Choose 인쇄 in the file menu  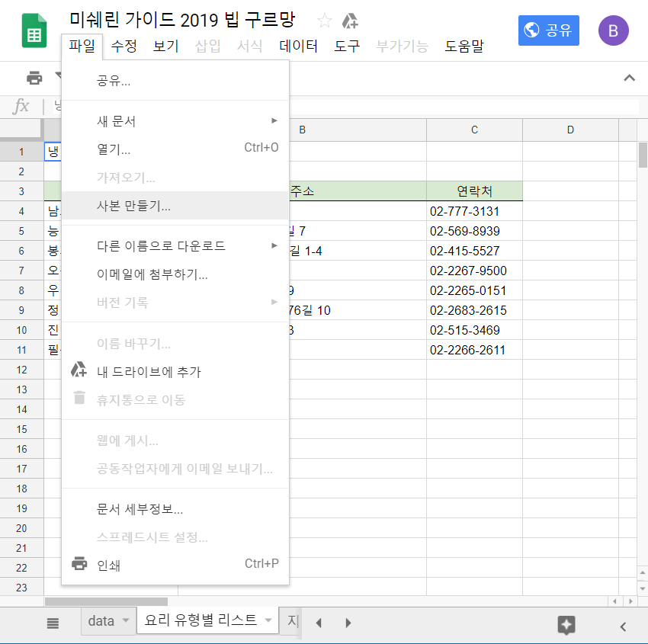[108, 566]
